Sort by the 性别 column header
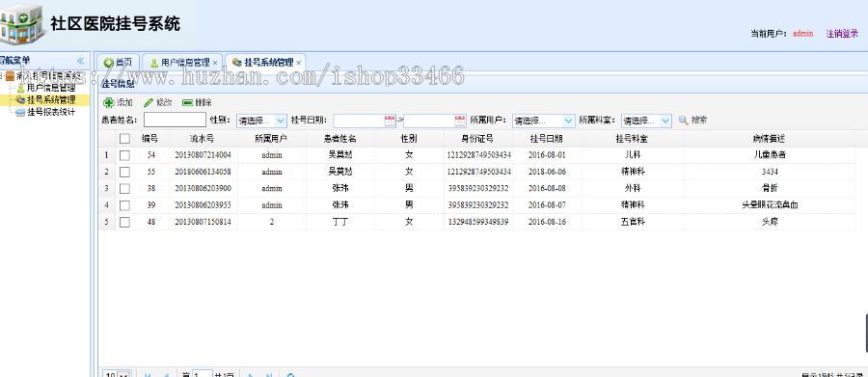868x377 pixels. coord(409,139)
